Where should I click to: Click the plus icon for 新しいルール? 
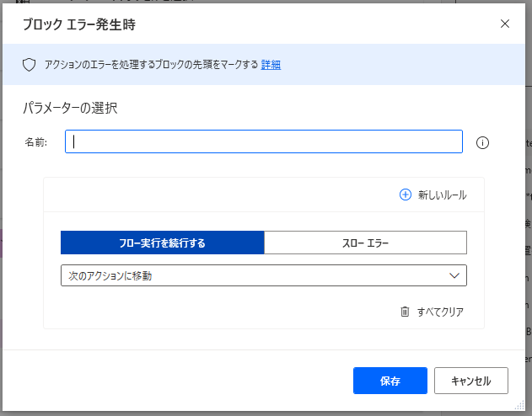click(405, 195)
